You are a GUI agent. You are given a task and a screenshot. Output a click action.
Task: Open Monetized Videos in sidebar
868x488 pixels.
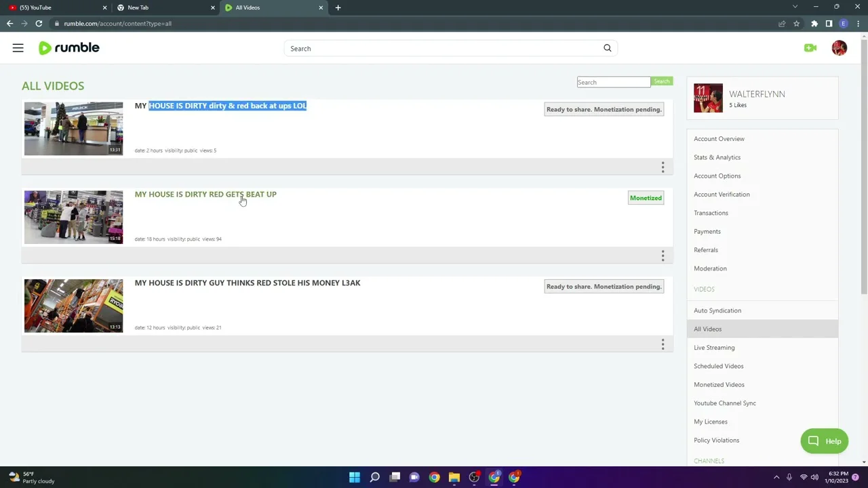pos(719,384)
